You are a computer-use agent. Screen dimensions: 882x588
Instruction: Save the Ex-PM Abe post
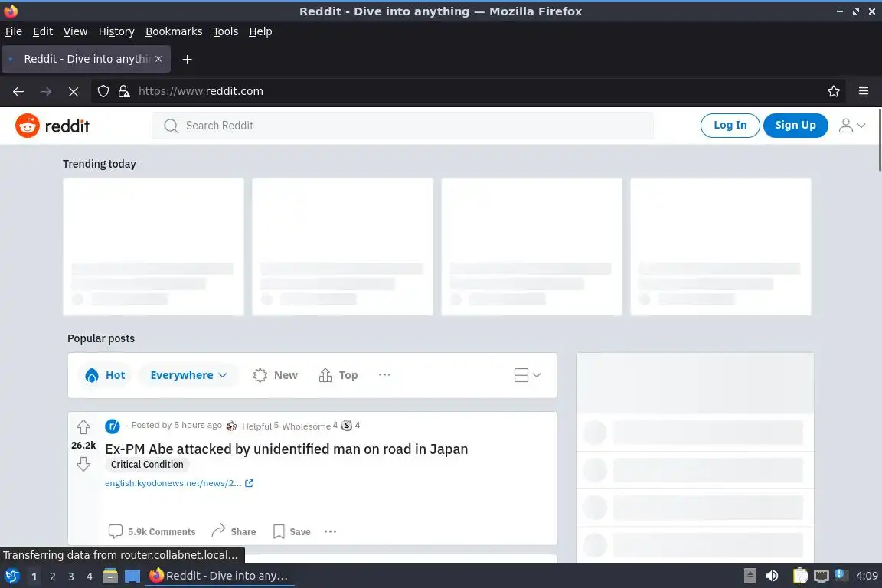click(x=292, y=531)
